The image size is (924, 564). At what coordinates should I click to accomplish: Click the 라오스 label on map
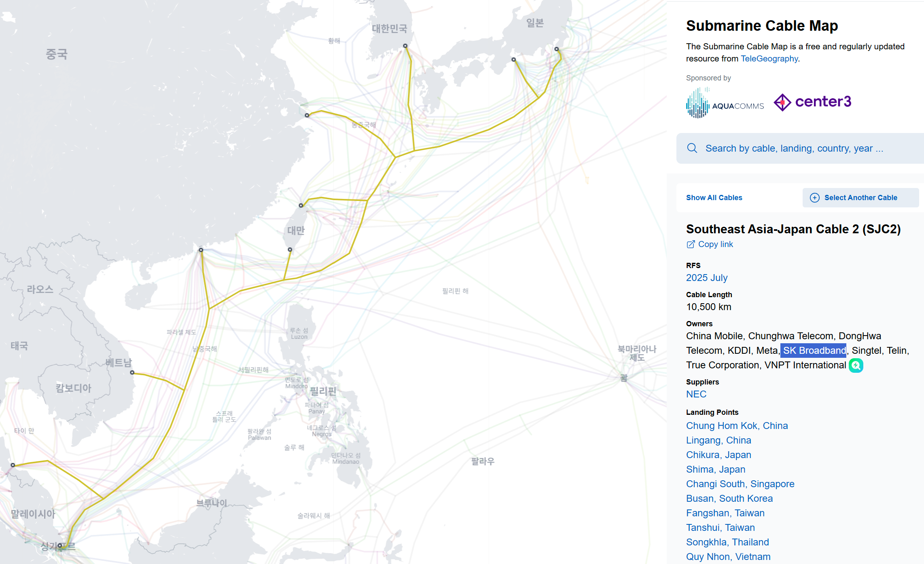click(40, 289)
